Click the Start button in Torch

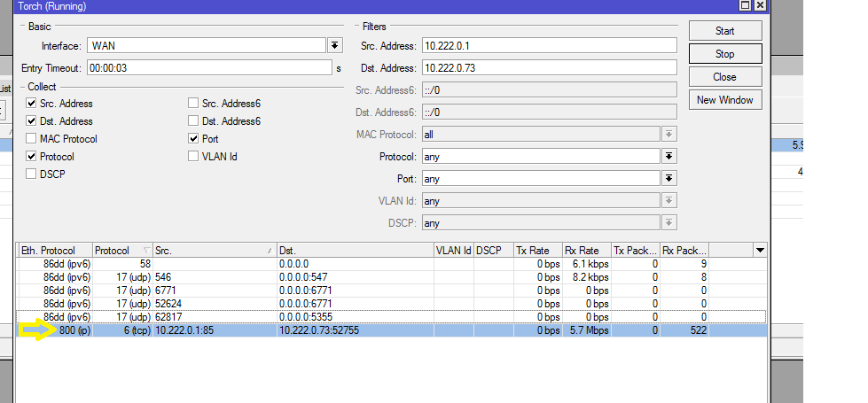pos(724,31)
